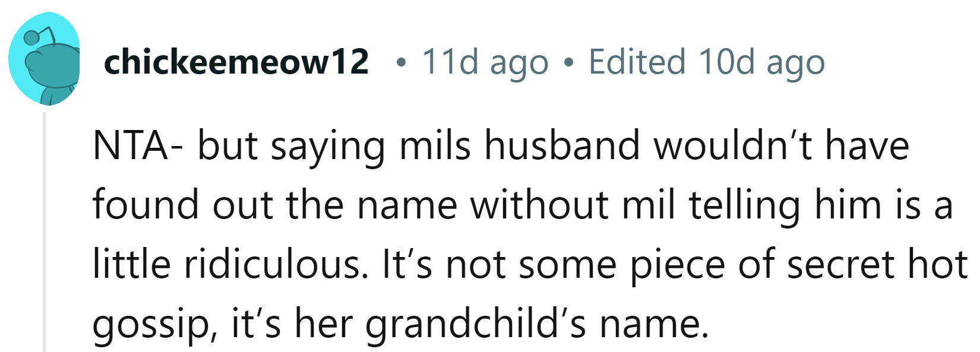Click the bullet separator before 11d ago
Viewport: 980px width, 352px height.
403,62
